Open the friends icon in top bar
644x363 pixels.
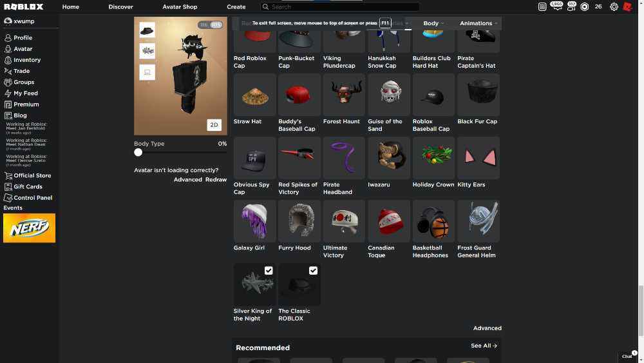point(571,6)
